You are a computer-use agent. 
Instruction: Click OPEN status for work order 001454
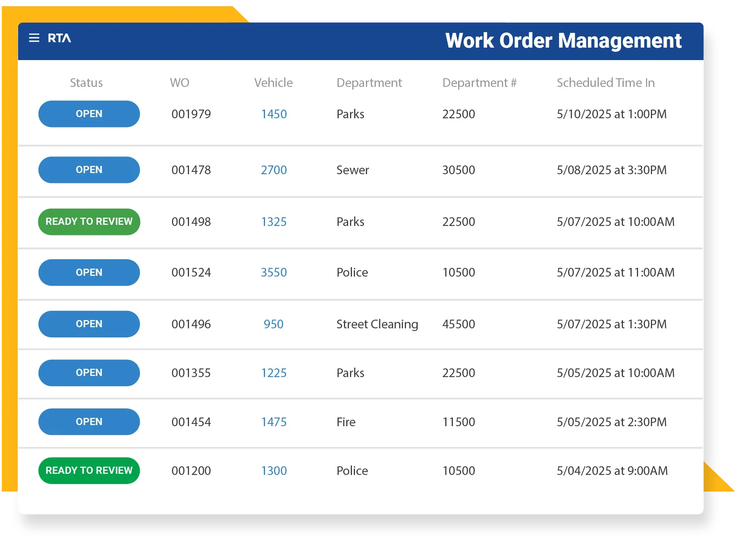tap(89, 422)
